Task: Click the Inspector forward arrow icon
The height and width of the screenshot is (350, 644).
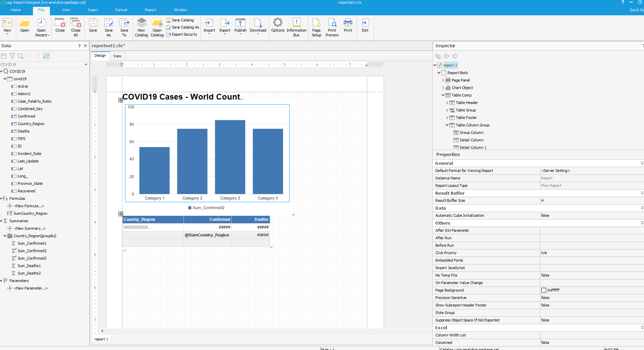Action: tap(454, 56)
